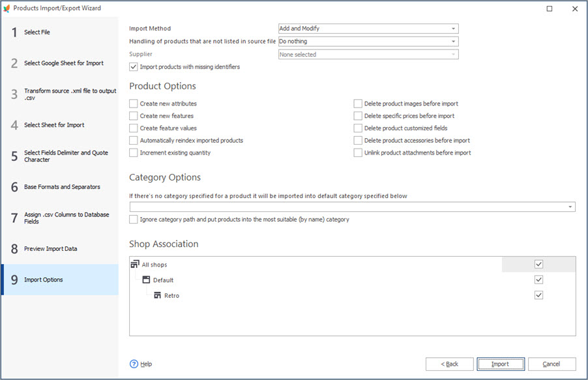Select step 9 Import Options
Screen dimensions: 588x380
pos(60,280)
